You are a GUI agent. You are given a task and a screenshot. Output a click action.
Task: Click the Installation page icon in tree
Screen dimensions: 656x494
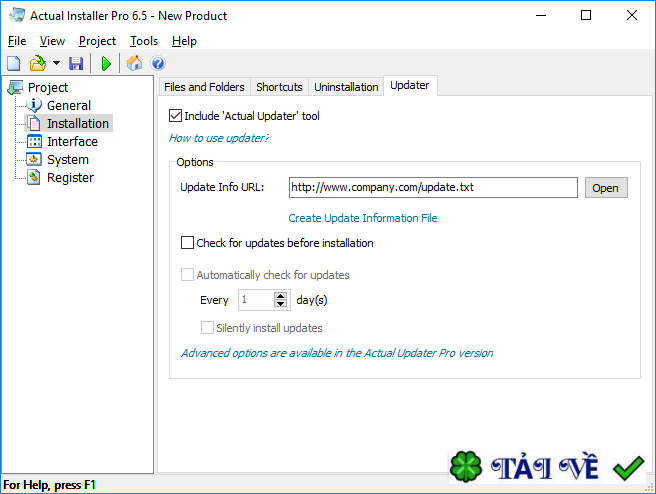[34, 123]
